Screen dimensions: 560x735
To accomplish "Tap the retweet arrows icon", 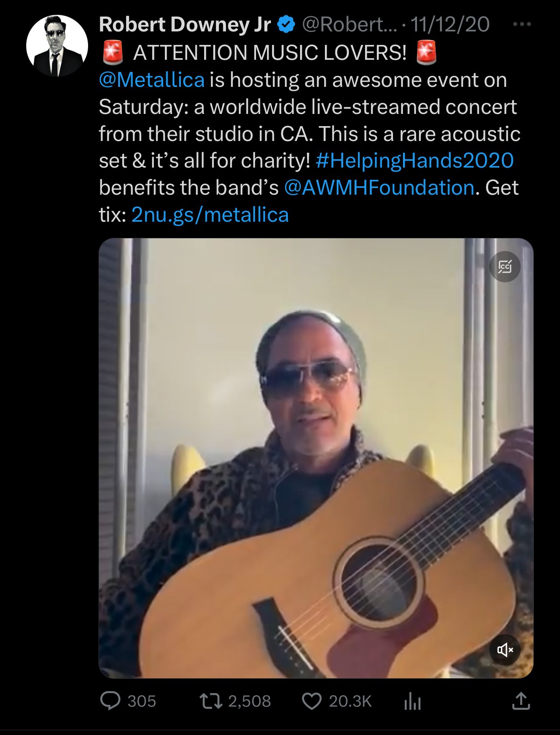I will [211, 701].
